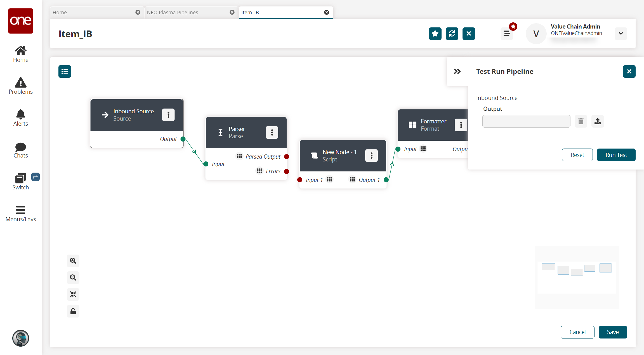Click the fit-to-screen collapse arrows icon
The width and height of the screenshot is (644, 355).
[73, 294]
